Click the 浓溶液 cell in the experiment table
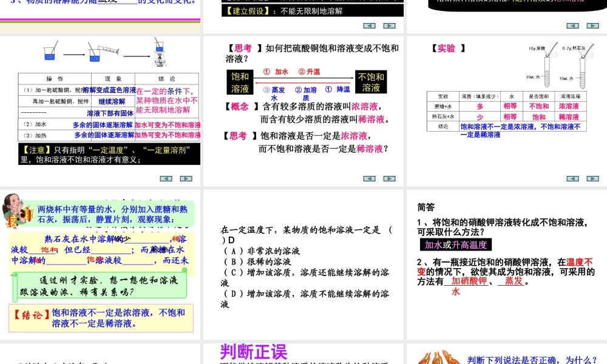Viewport: 607px width, 364px height. click(569, 106)
